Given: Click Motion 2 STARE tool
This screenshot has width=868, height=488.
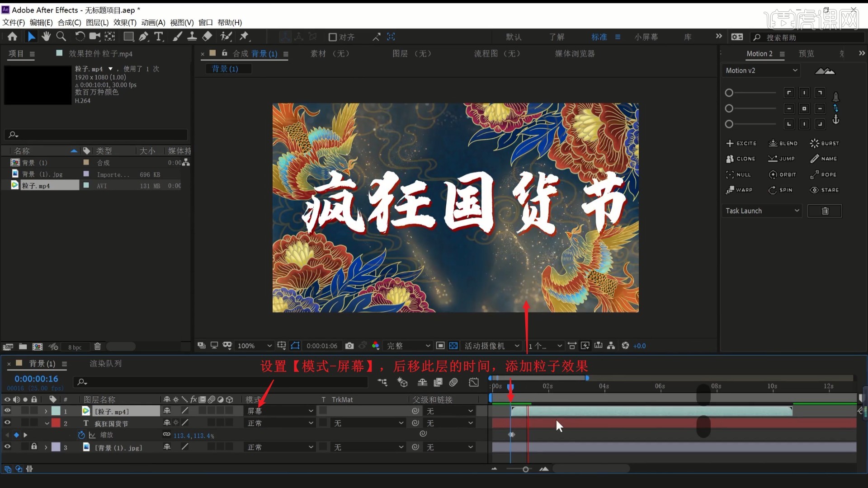Looking at the screenshot, I should (825, 190).
